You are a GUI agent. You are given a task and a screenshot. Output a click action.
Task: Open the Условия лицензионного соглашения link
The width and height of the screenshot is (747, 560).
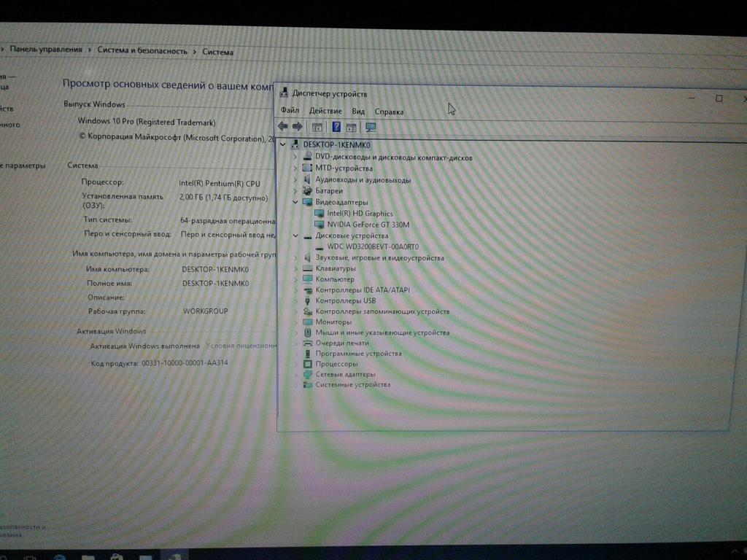point(241,346)
